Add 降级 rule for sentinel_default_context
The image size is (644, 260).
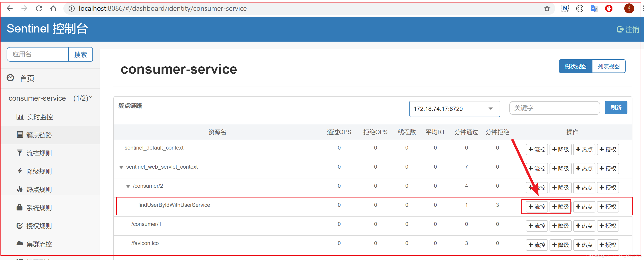click(x=560, y=150)
